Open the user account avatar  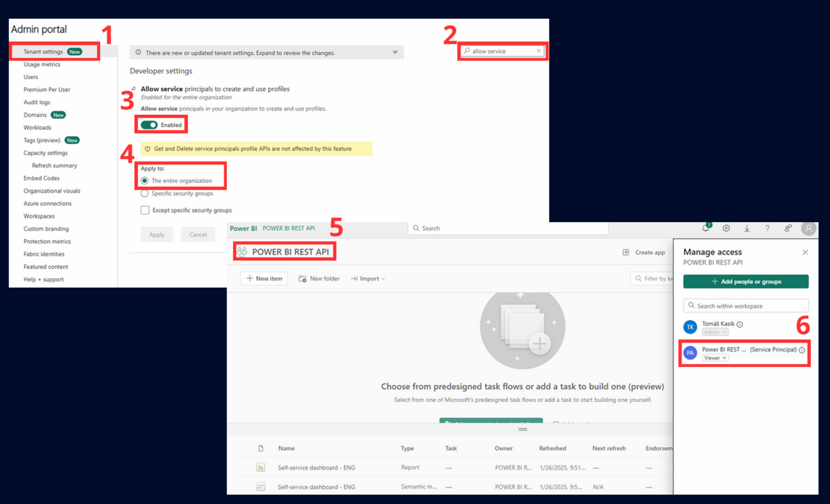coord(808,228)
